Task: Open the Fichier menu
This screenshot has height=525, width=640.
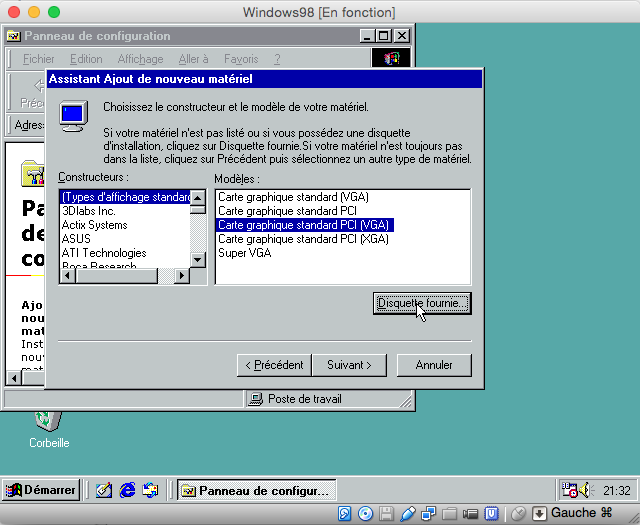Action: (x=39, y=59)
